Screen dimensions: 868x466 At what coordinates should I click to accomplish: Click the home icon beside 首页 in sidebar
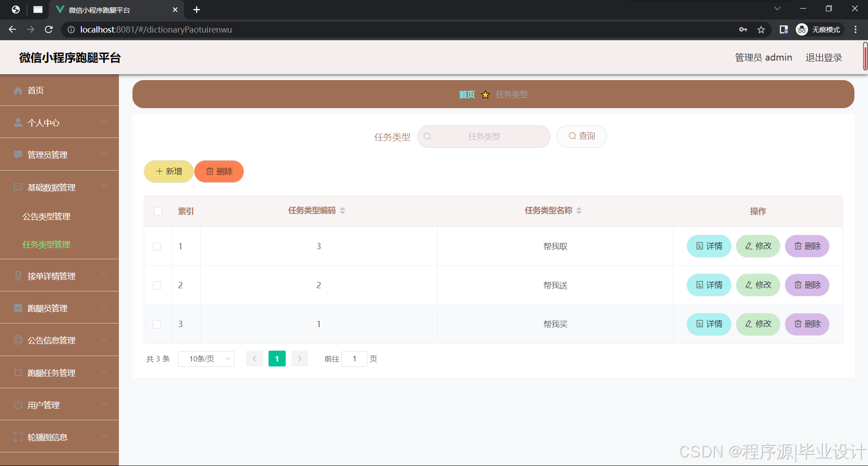(x=18, y=90)
